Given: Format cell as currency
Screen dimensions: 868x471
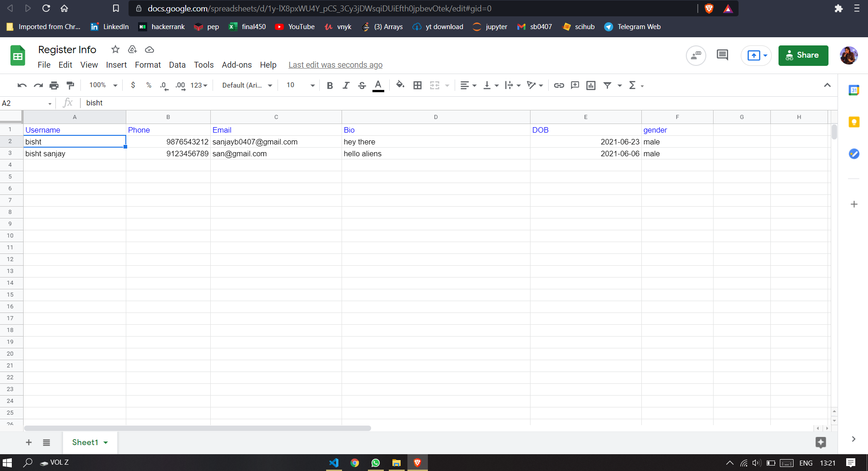Looking at the screenshot, I should pos(133,85).
